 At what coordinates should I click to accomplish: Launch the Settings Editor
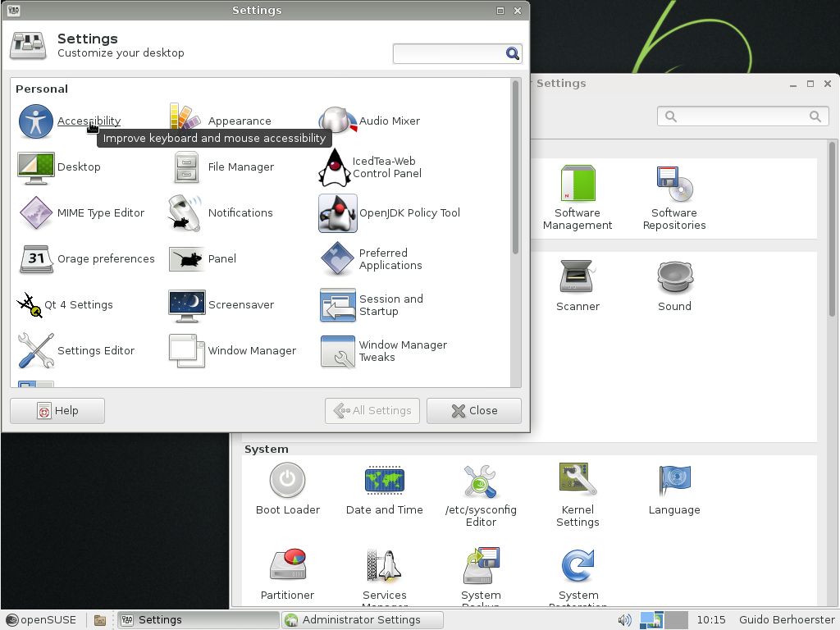76,351
